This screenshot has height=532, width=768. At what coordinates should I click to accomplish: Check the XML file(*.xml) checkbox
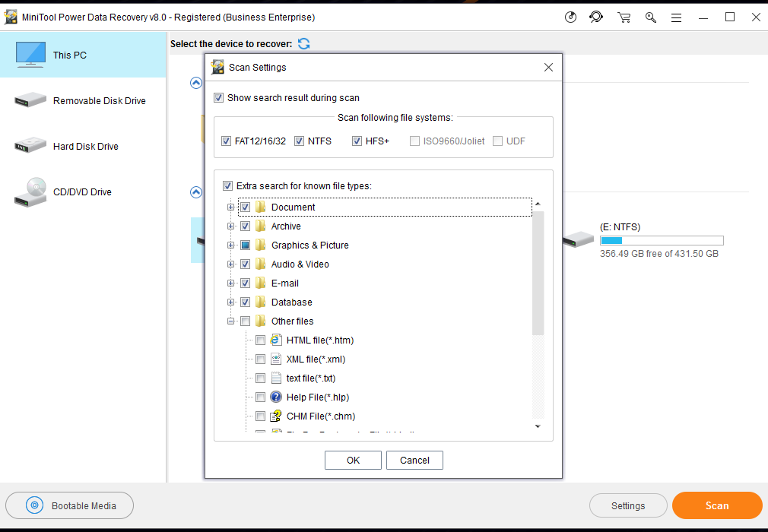click(x=261, y=359)
